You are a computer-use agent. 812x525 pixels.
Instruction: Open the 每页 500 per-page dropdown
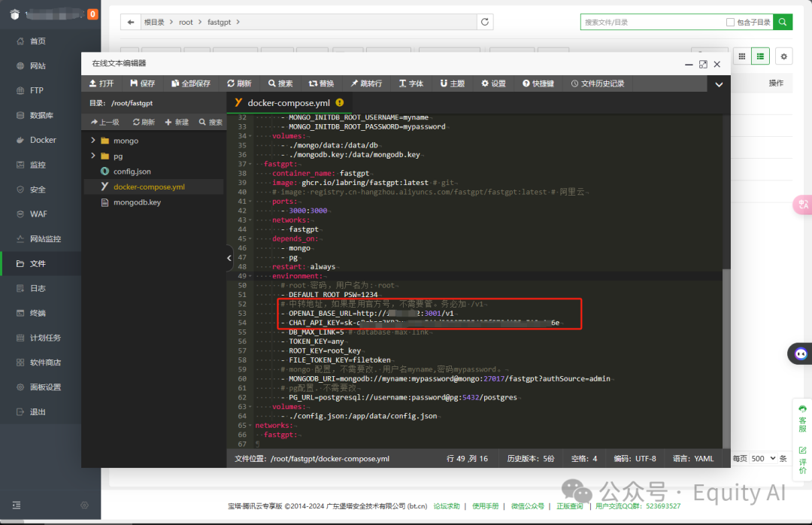(762, 458)
